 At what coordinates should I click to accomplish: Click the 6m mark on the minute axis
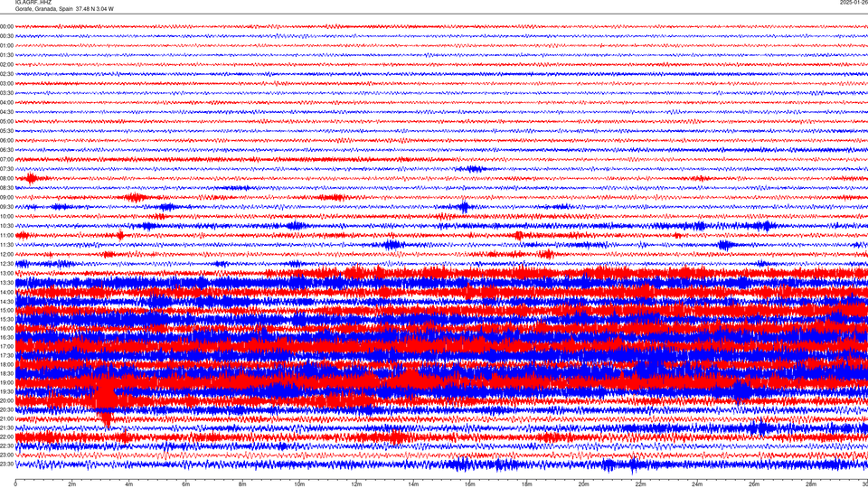[x=186, y=484]
